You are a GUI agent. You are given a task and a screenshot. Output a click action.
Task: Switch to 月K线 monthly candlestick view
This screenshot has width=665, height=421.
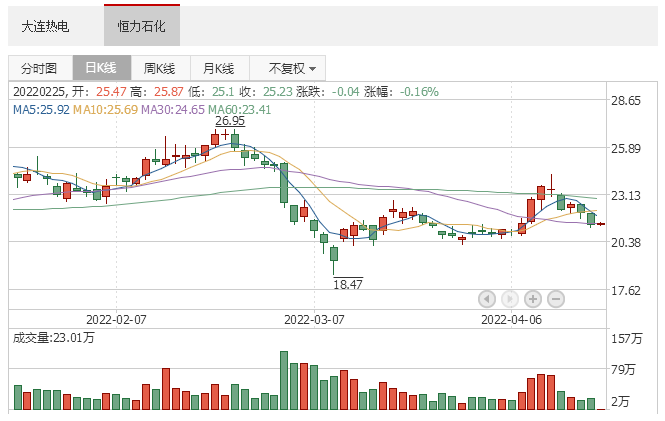pyautogui.click(x=220, y=68)
